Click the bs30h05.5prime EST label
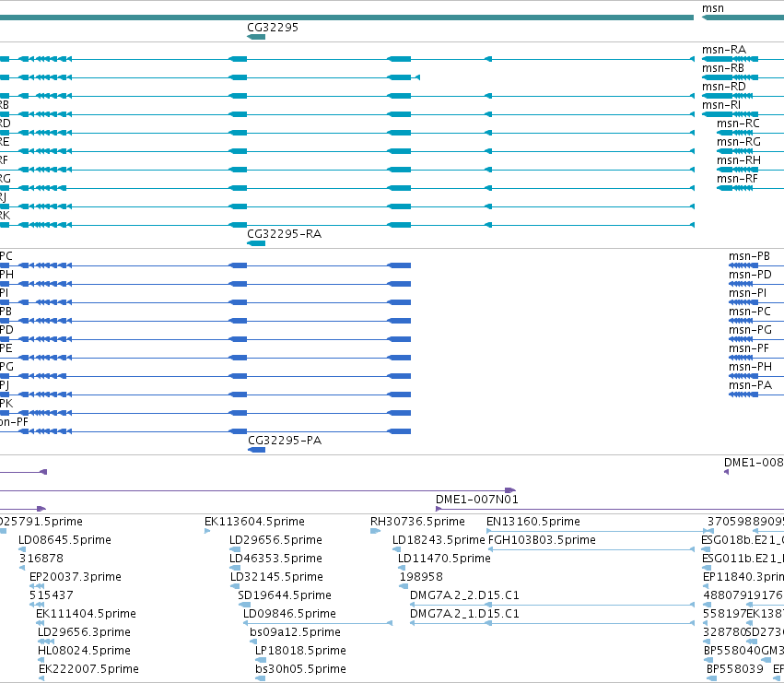 pyautogui.click(x=300, y=669)
